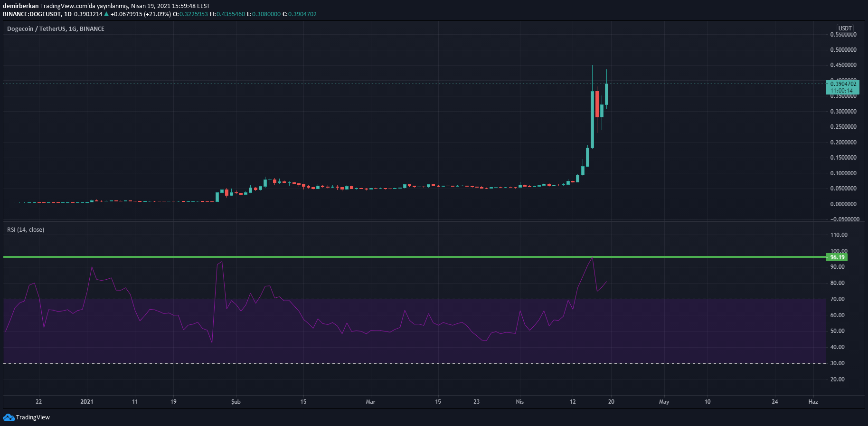Click the 90.00 RSI axis label
868x426 pixels.
838,267
